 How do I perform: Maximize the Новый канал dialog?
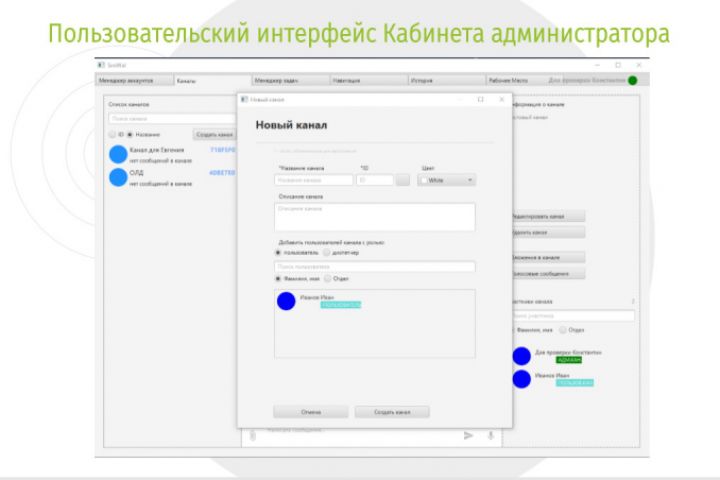point(480,99)
